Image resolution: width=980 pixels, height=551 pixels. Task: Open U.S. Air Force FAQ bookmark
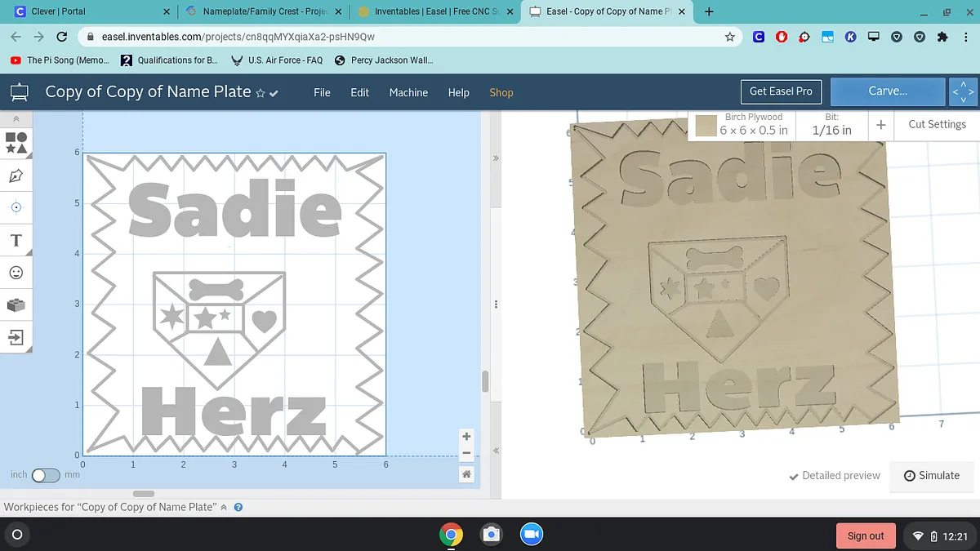[x=276, y=60]
